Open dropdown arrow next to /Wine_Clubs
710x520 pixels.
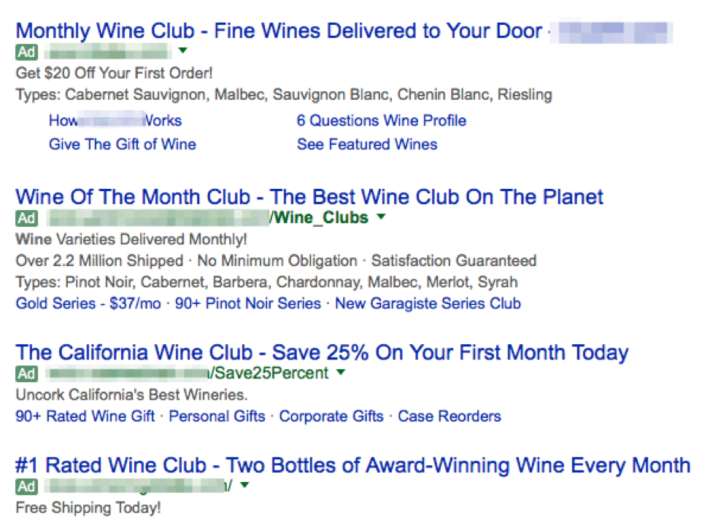click(381, 217)
